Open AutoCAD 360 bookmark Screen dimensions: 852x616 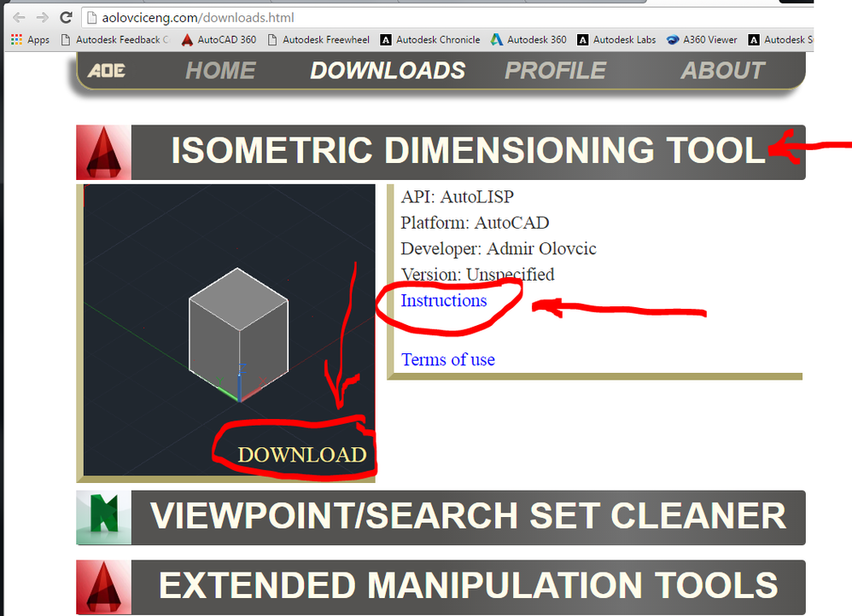219,39
